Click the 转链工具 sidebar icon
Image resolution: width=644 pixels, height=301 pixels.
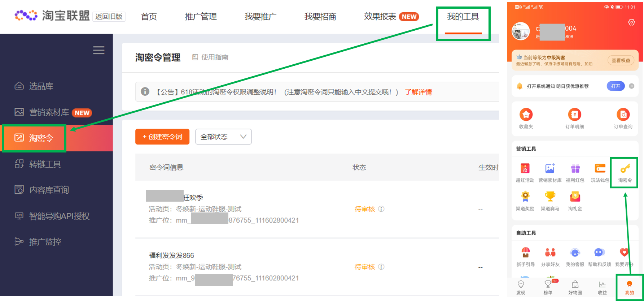(x=19, y=164)
